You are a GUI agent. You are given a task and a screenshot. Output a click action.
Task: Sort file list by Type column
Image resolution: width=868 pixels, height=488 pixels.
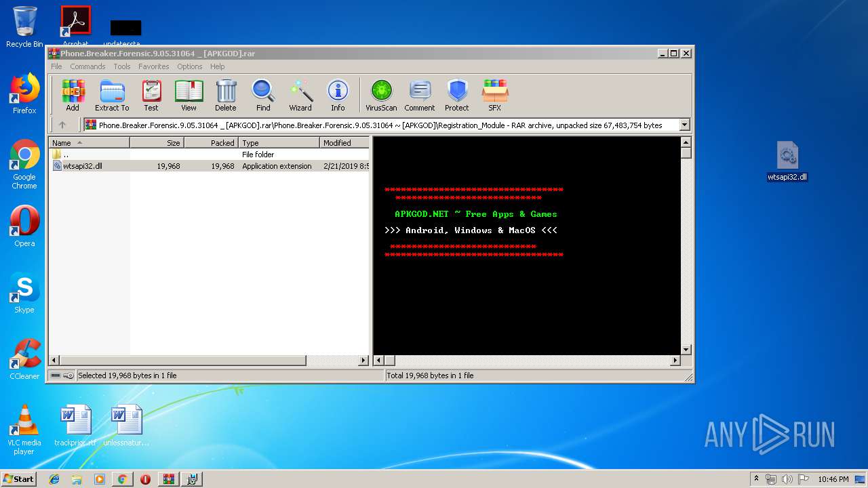pyautogui.click(x=279, y=142)
